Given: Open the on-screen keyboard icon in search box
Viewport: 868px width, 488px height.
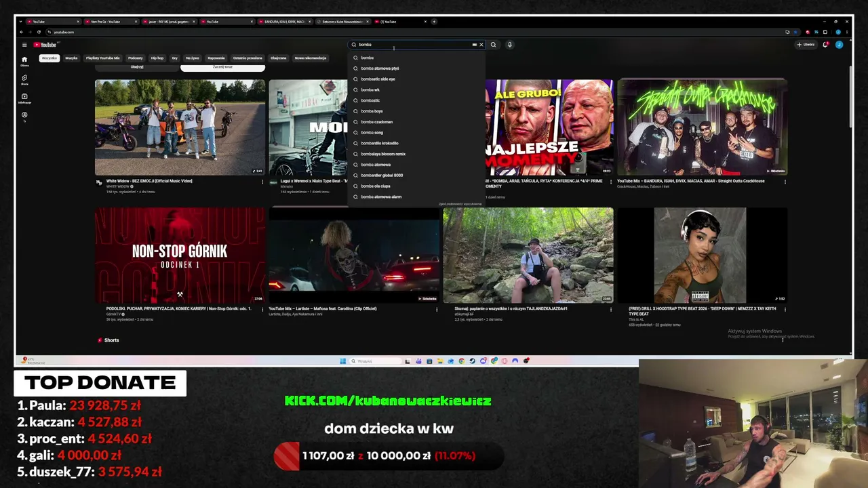Looking at the screenshot, I should [475, 45].
